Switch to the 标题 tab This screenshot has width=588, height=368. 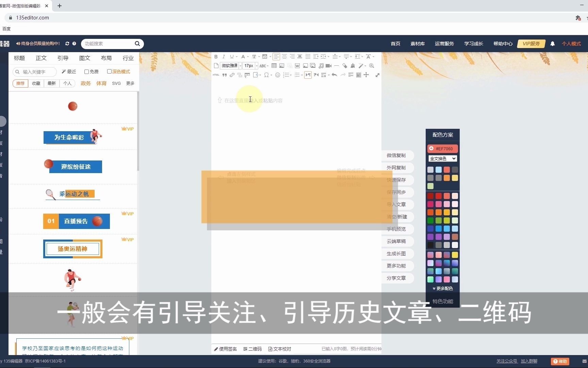19,58
